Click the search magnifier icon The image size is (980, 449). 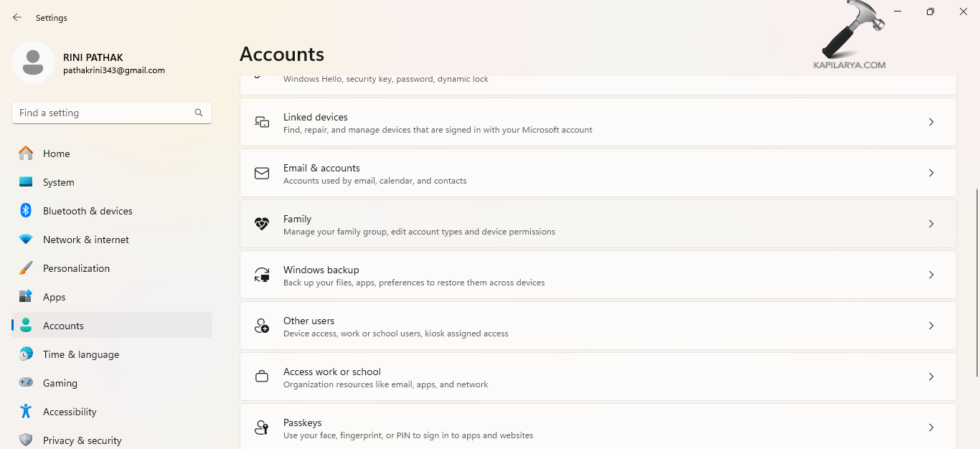pyautogui.click(x=199, y=113)
